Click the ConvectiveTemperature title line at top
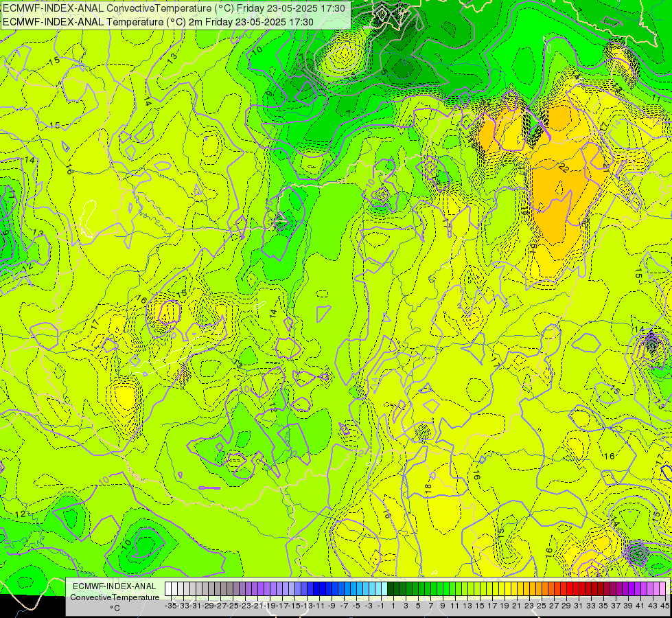 [174, 8]
